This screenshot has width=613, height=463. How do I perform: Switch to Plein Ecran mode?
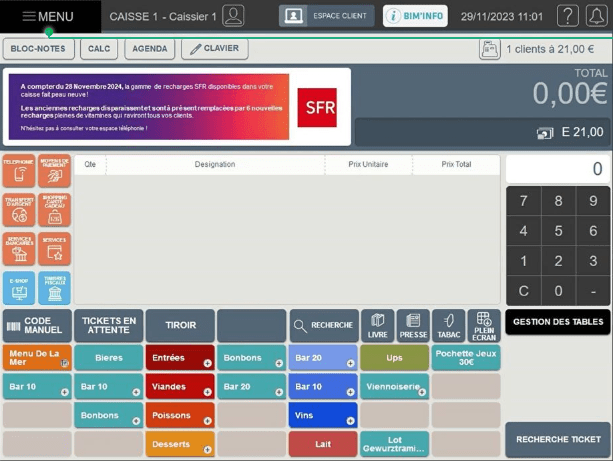click(484, 326)
